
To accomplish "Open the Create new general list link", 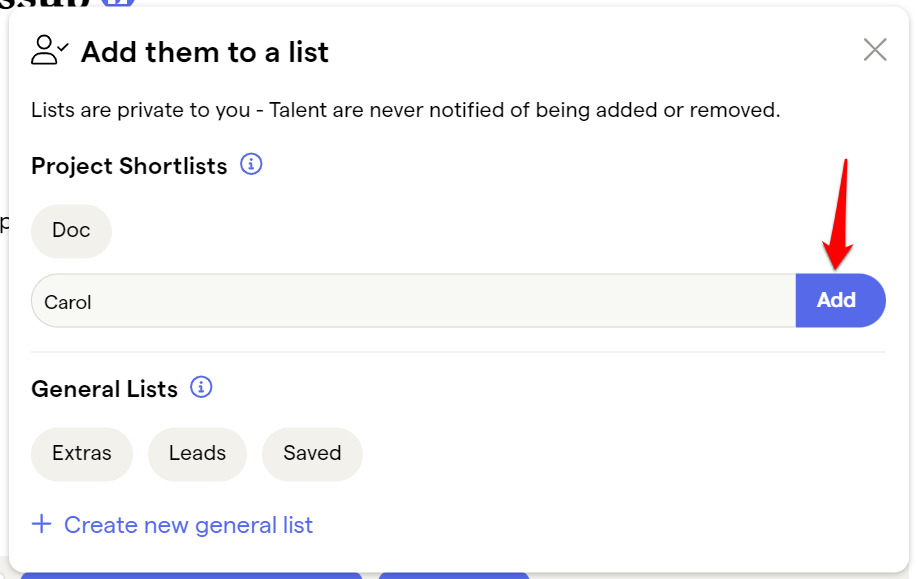I will 188,525.
